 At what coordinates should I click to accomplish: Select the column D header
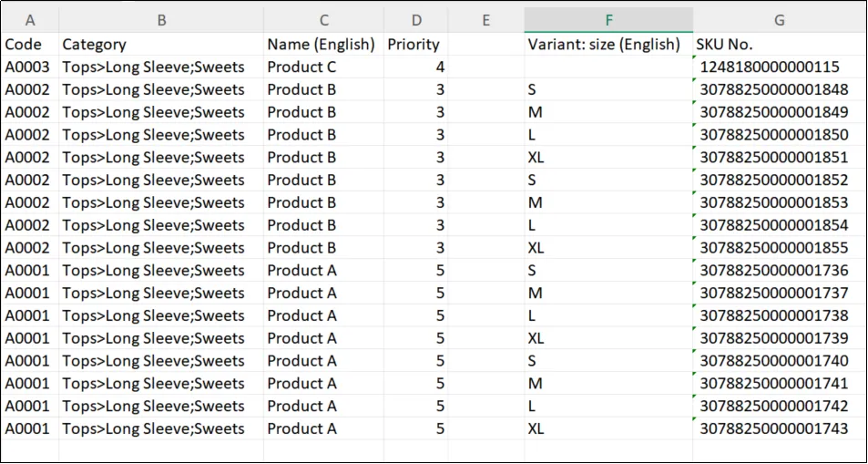click(415, 20)
